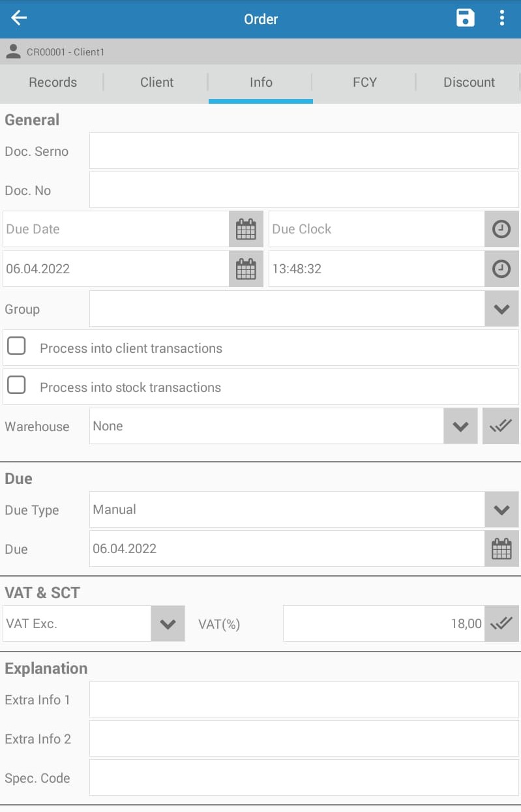Switch to the FCY tab
521x812 pixels.
365,82
